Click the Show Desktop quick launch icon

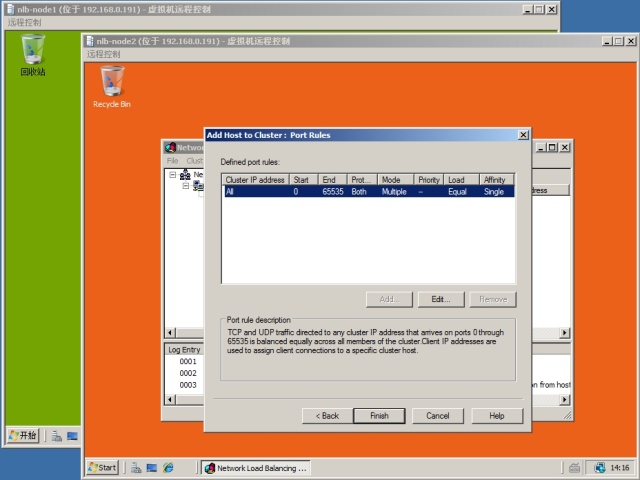[151, 467]
